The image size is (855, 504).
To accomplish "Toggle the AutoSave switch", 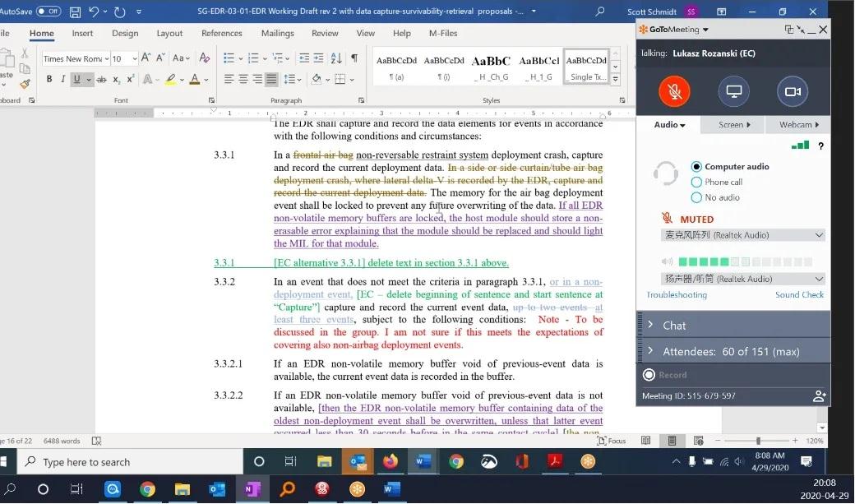I will click(x=49, y=12).
